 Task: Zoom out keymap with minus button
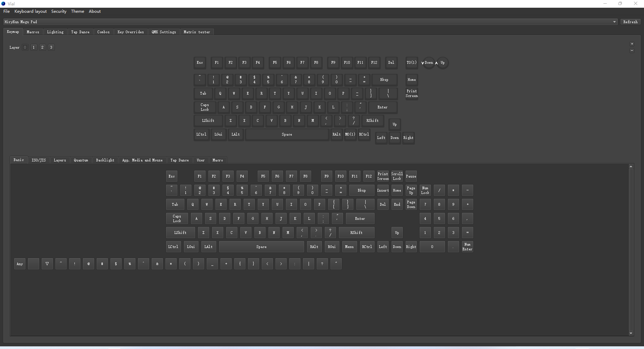[632, 51]
